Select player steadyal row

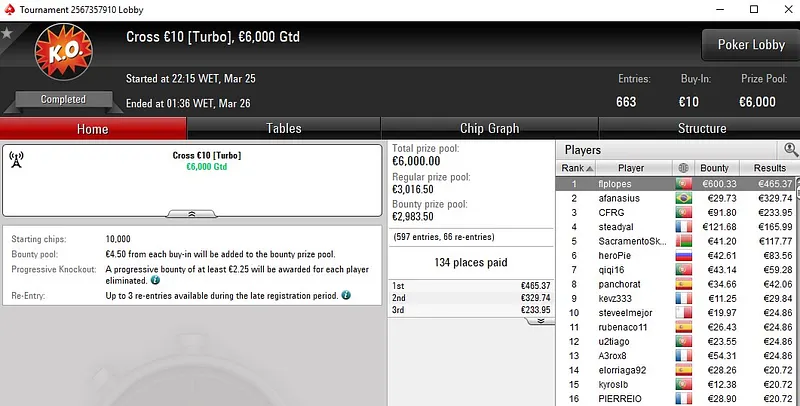(x=630, y=227)
